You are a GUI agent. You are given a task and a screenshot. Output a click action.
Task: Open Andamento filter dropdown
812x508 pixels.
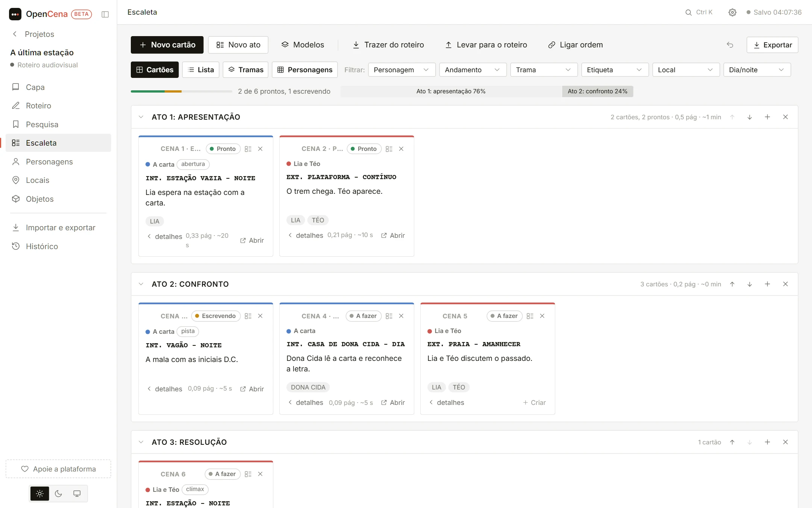(x=473, y=70)
